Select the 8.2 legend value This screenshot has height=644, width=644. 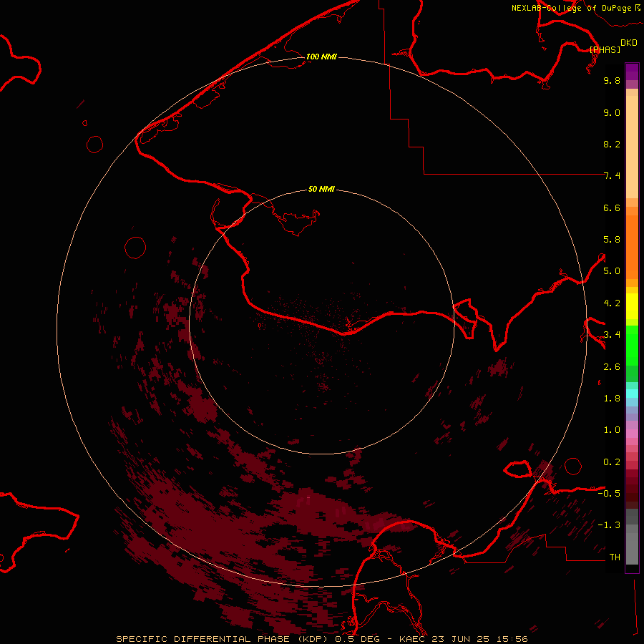(x=612, y=144)
